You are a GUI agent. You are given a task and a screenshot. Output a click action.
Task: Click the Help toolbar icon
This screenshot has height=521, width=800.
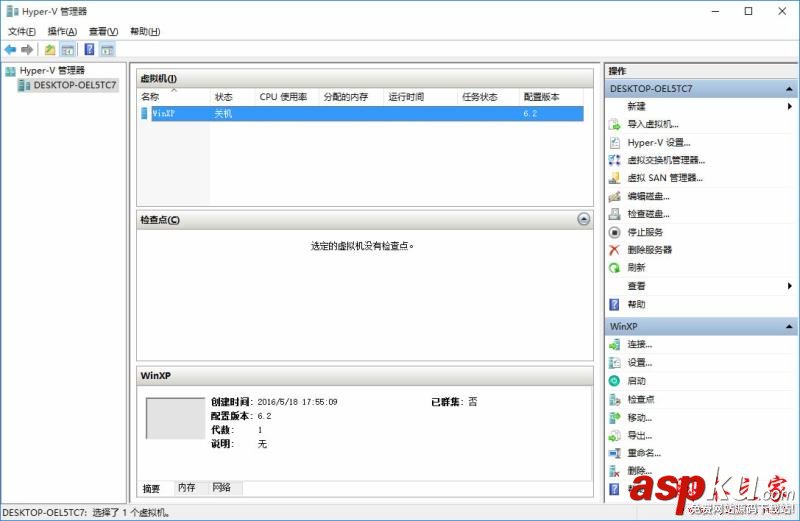point(89,49)
